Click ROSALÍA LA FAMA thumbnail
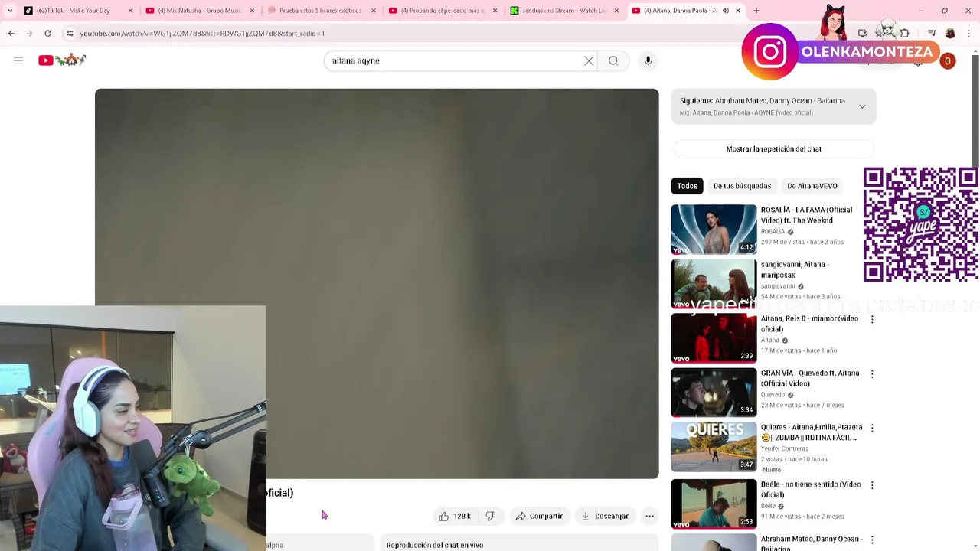 pos(714,229)
